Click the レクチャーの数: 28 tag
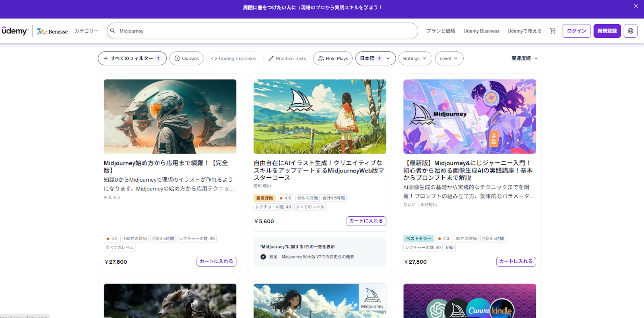 [197, 238]
